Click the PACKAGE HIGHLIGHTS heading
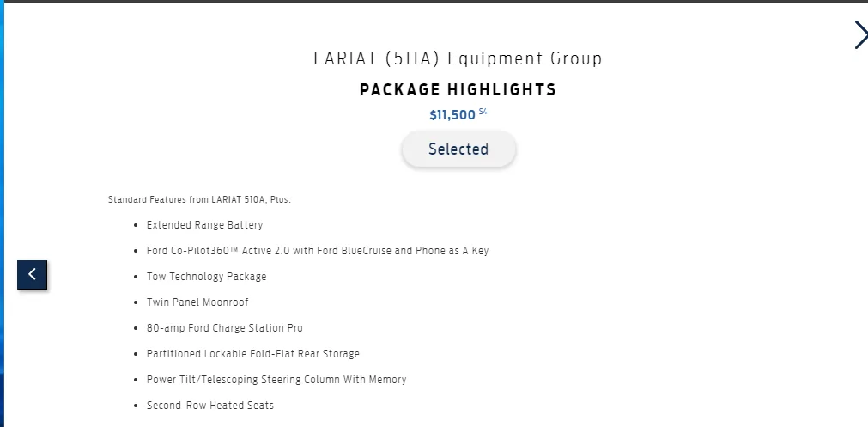Screen dimensions: 868x427 pyautogui.click(x=458, y=89)
